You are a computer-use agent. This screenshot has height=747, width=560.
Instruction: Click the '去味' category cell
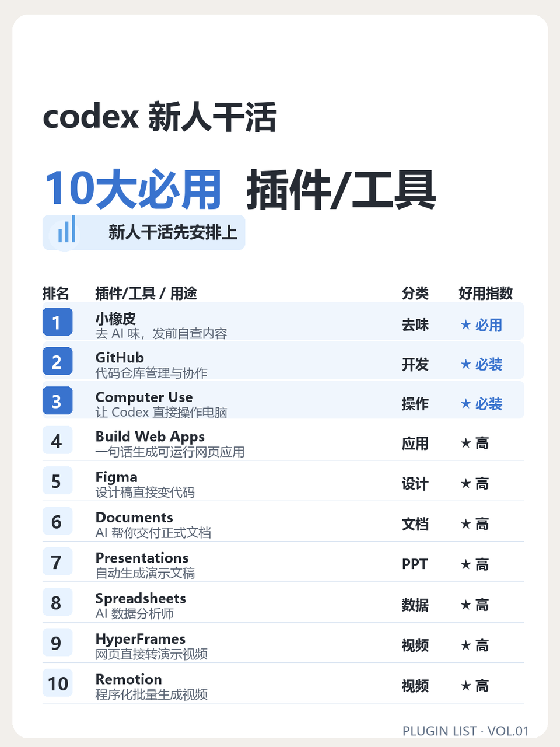pos(415,325)
